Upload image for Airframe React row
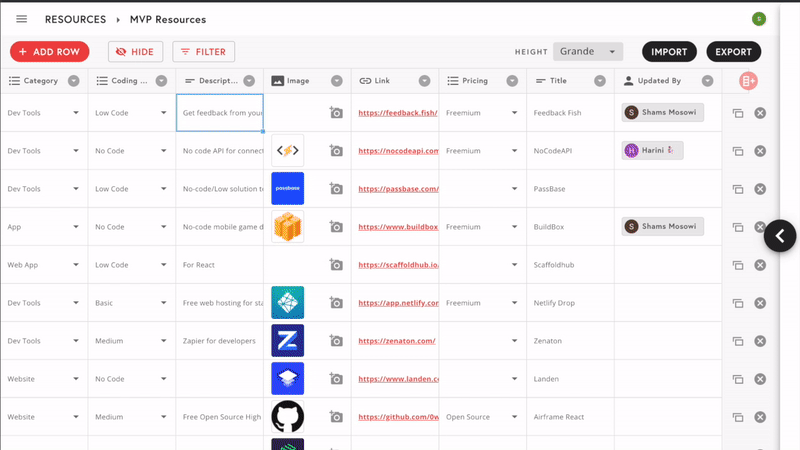800x450 pixels. click(336, 417)
